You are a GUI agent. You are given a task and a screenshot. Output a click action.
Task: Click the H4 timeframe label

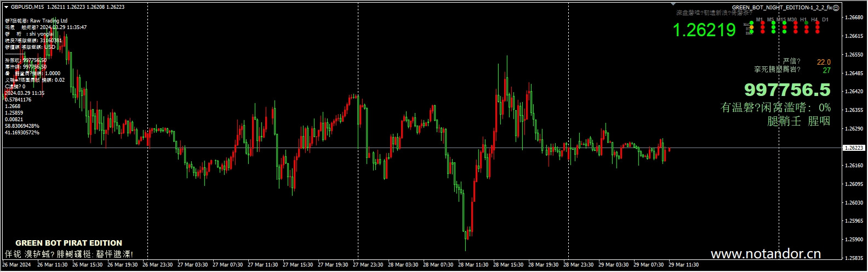pyautogui.click(x=815, y=20)
